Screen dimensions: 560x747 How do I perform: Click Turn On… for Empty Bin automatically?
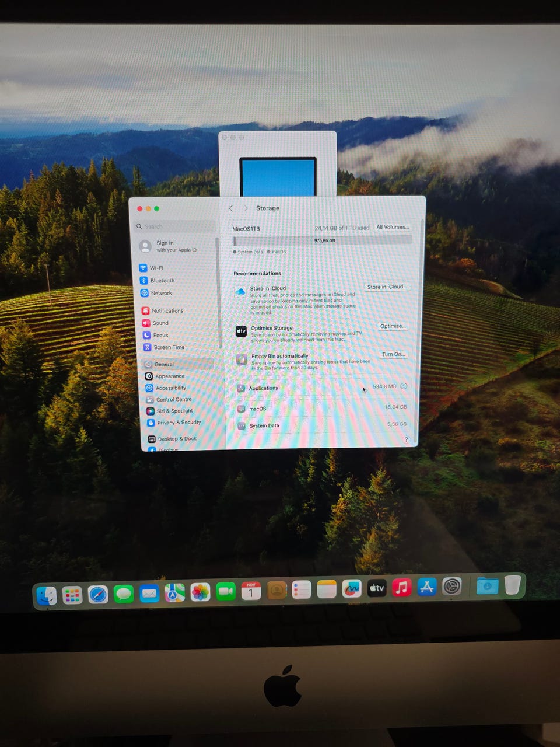tap(394, 354)
